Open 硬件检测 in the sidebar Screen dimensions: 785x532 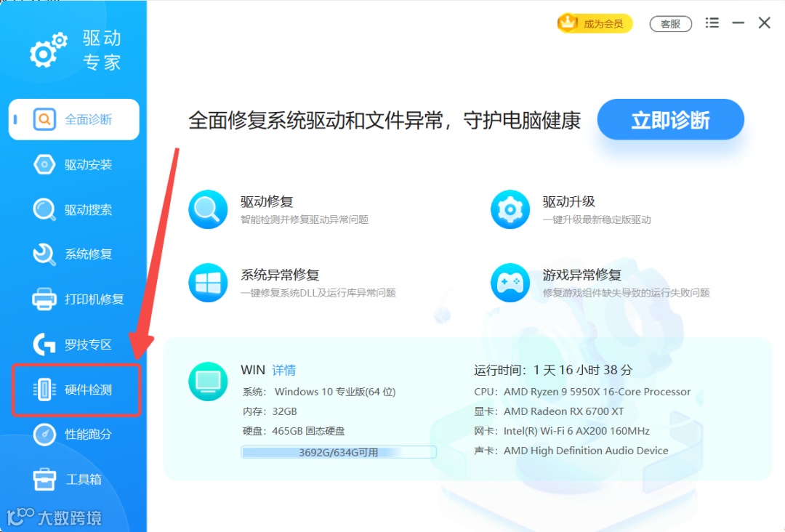76,390
